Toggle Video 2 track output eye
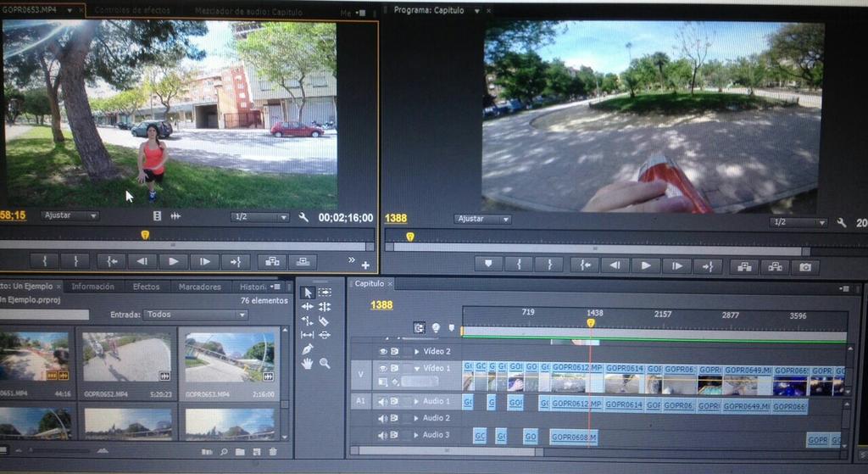The height and width of the screenshot is (474, 868). coord(383,352)
